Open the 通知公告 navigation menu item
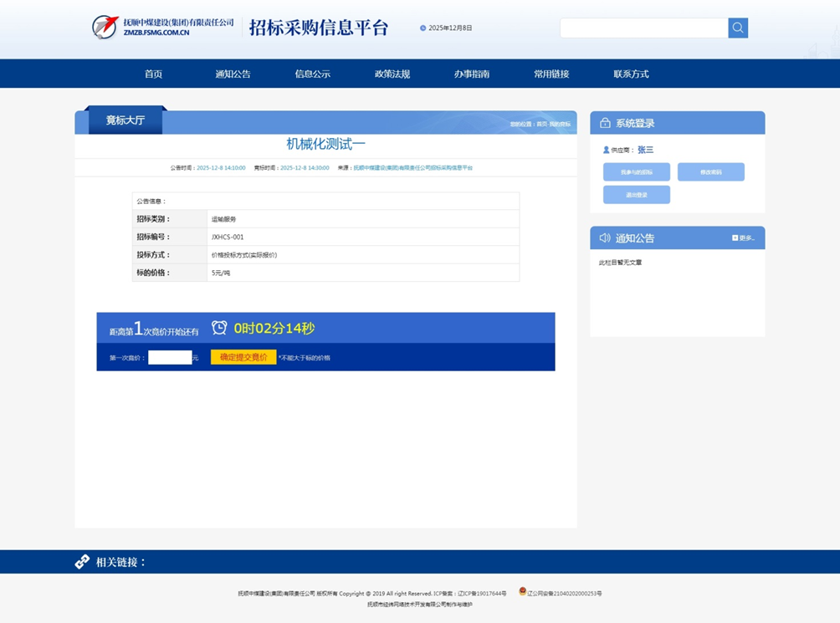The image size is (840, 623). (x=233, y=74)
